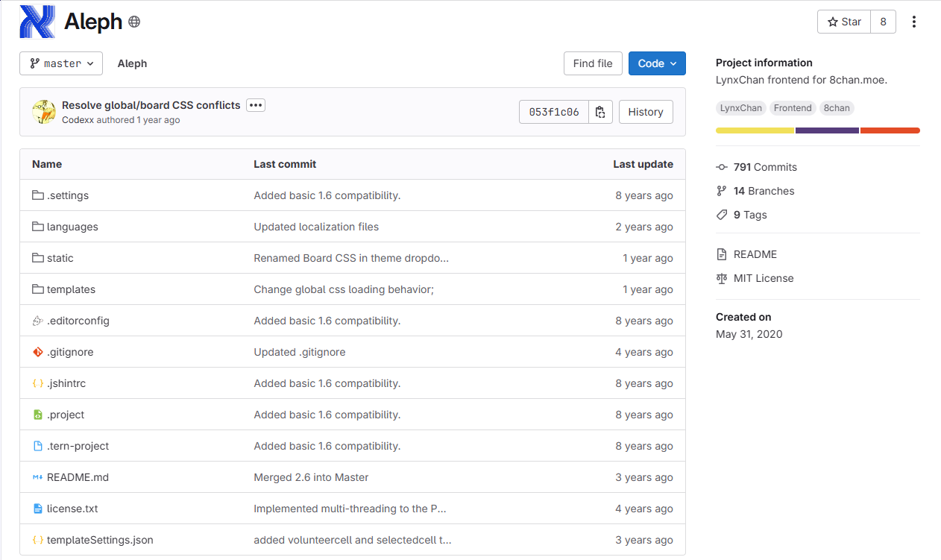Open the templateSettings.json file
Screen dimensions: 941x560
pos(100,540)
